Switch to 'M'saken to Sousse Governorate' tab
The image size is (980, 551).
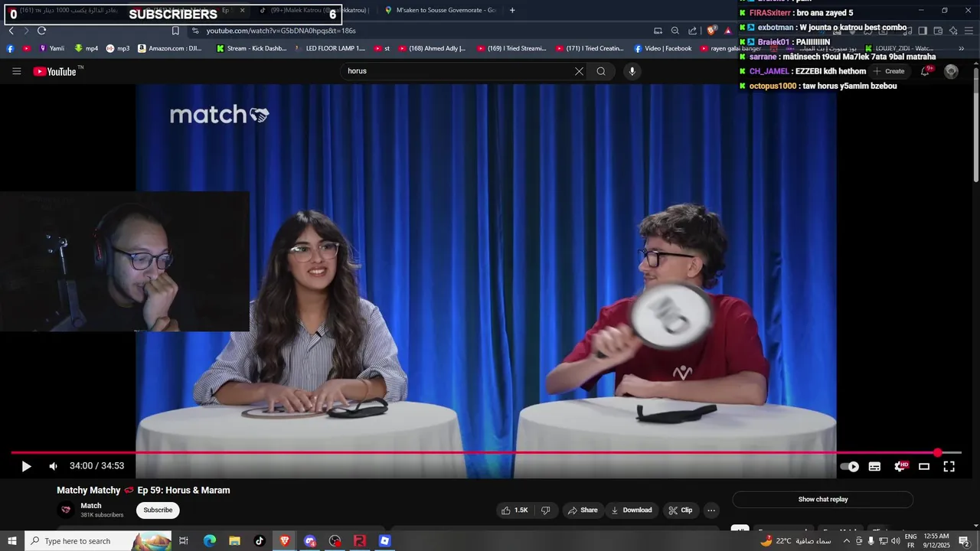[x=440, y=10]
